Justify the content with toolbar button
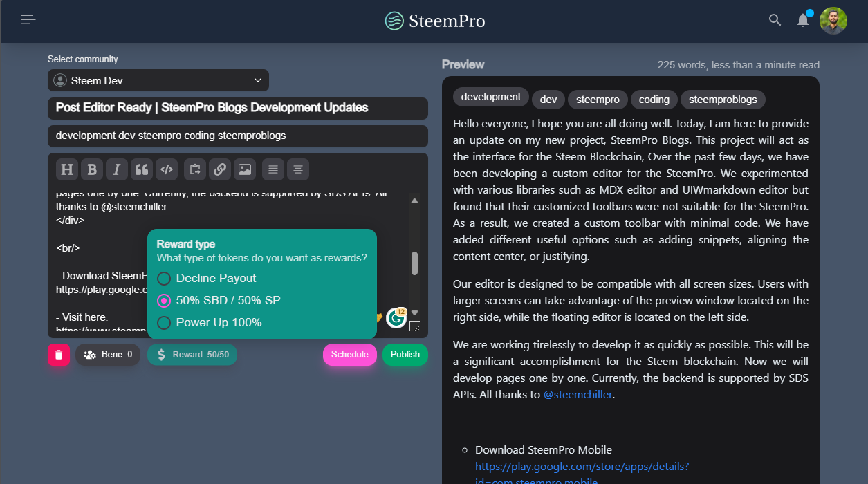The width and height of the screenshot is (868, 484). (x=274, y=169)
